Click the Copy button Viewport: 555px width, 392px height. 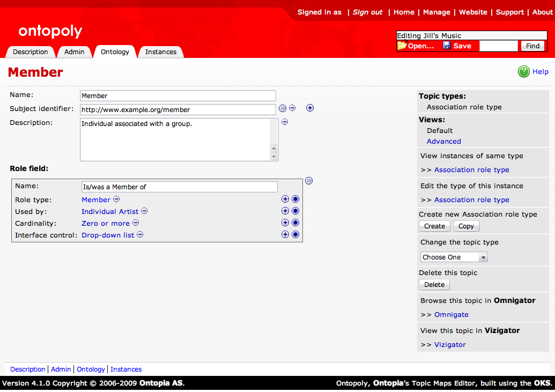(x=466, y=226)
